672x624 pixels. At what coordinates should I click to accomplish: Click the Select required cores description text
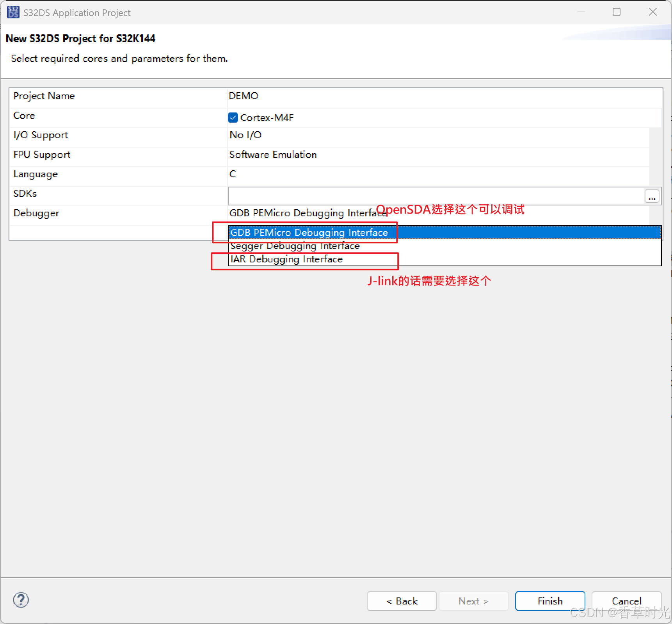119,59
